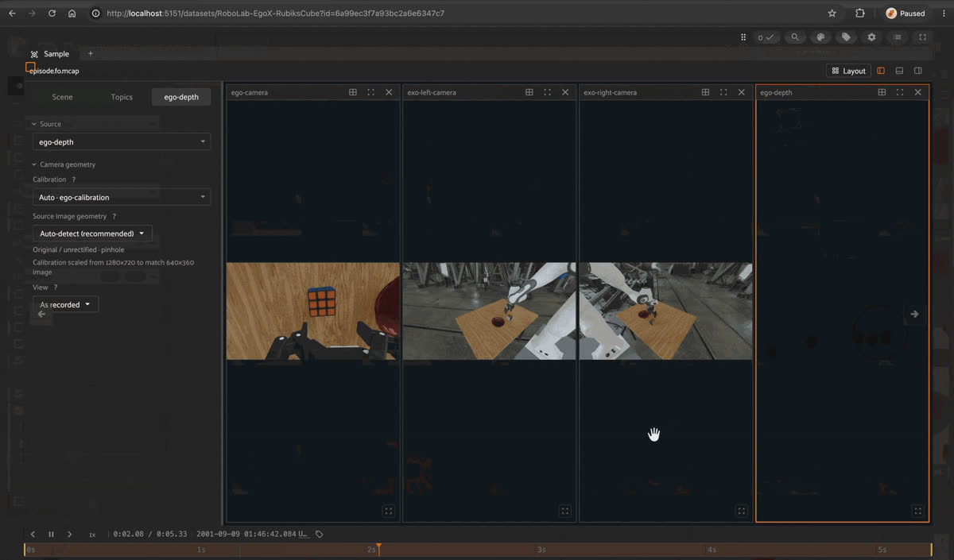
Task: Bookmark this page with the star icon
Action: [832, 14]
